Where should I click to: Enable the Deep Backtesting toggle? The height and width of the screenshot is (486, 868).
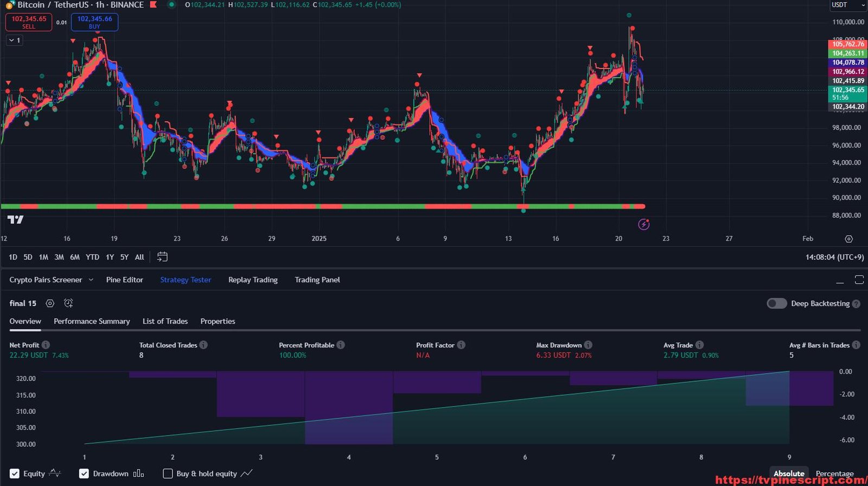[x=776, y=304]
